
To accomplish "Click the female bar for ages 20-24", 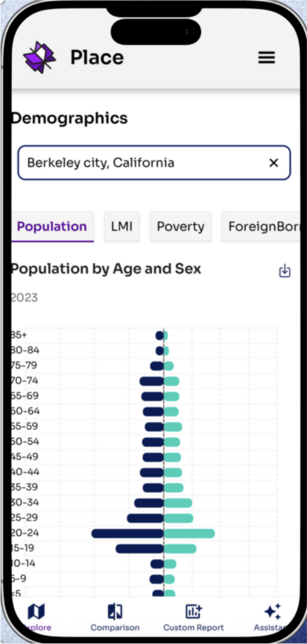I will [x=189, y=534].
